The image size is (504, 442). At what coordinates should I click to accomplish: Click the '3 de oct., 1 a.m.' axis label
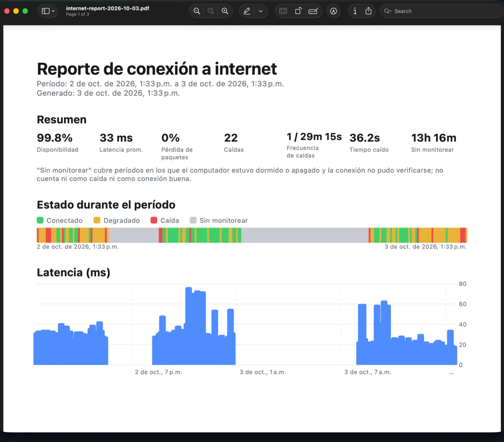point(263,372)
